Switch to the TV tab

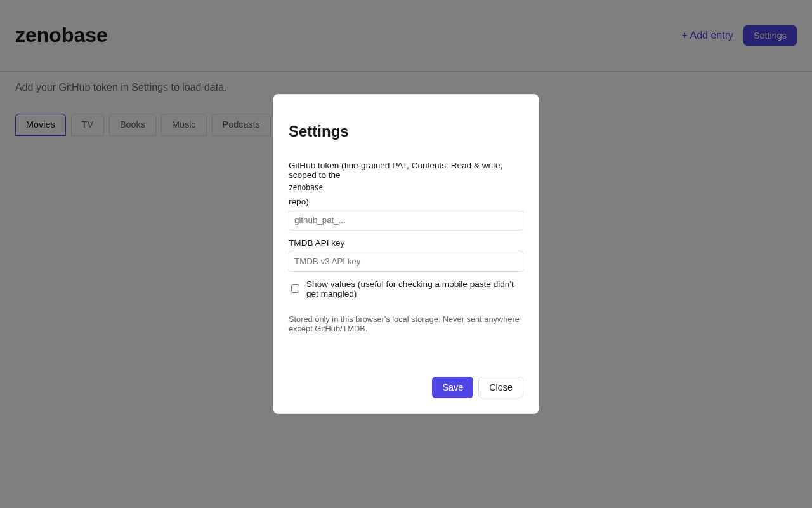pos(88,124)
